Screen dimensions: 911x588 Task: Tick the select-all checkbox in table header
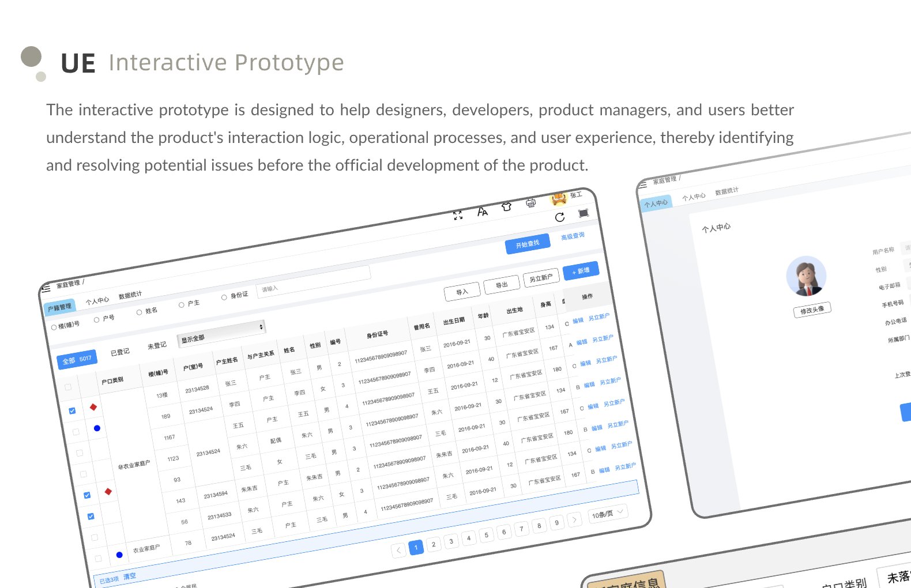pos(68,387)
